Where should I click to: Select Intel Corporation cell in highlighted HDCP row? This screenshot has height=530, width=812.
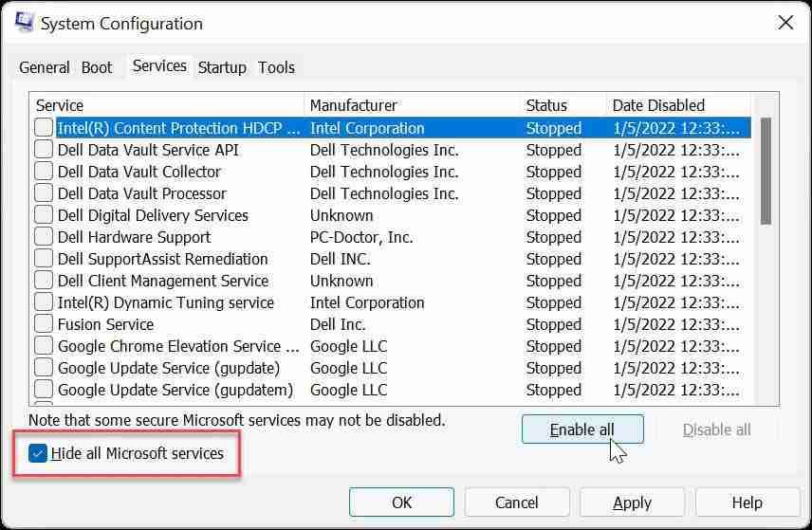point(367,128)
